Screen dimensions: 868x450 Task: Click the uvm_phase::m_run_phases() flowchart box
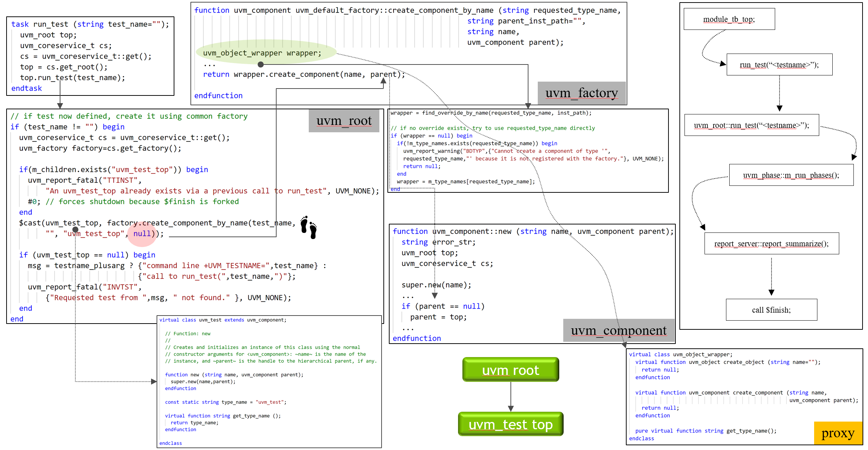tap(791, 175)
